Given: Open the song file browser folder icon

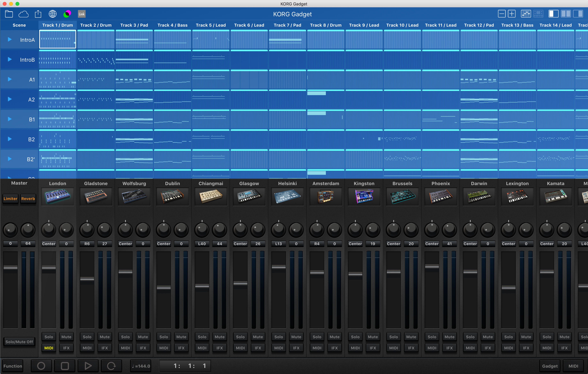Looking at the screenshot, I should [x=9, y=14].
